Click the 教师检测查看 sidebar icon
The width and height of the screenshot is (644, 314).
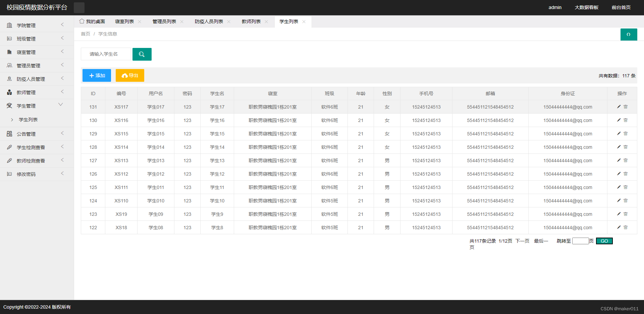point(9,161)
